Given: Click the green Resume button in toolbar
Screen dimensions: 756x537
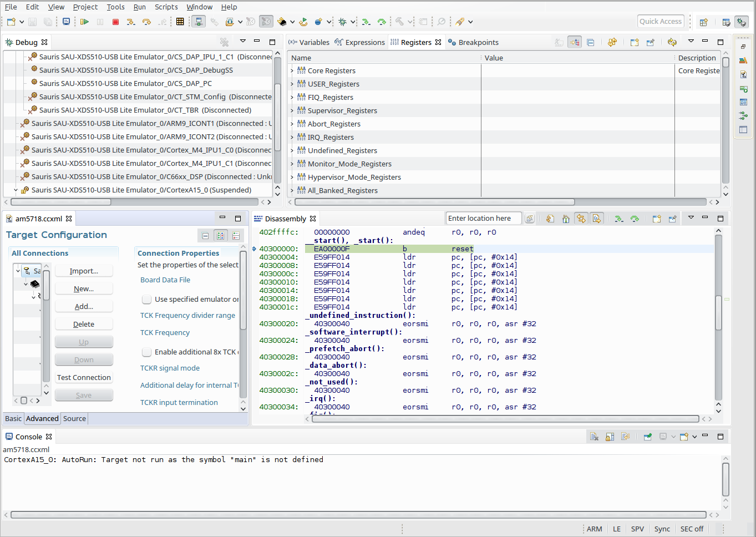Looking at the screenshot, I should (x=84, y=22).
